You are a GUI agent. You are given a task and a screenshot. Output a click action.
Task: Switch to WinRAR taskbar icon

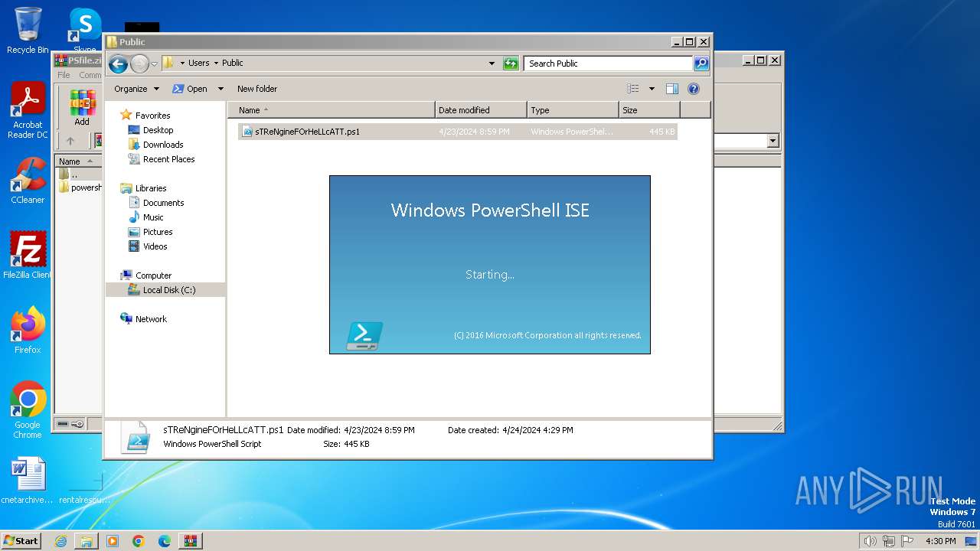tap(191, 541)
